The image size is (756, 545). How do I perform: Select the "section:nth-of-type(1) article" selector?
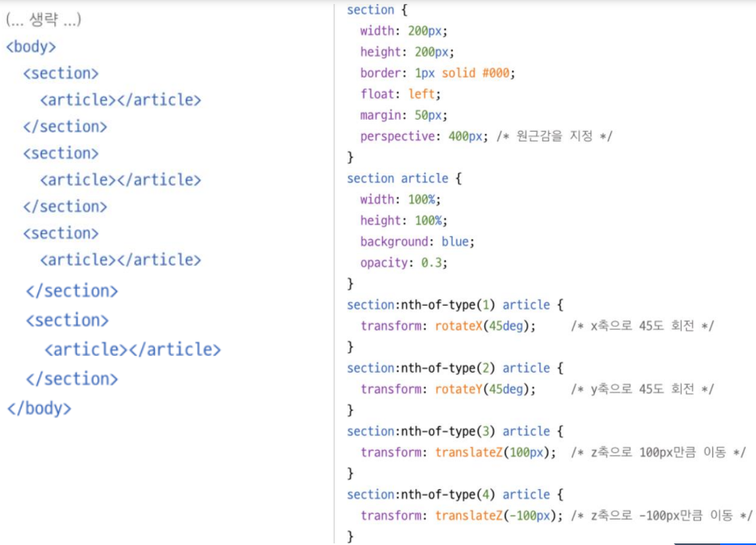pyautogui.click(x=448, y=305)
